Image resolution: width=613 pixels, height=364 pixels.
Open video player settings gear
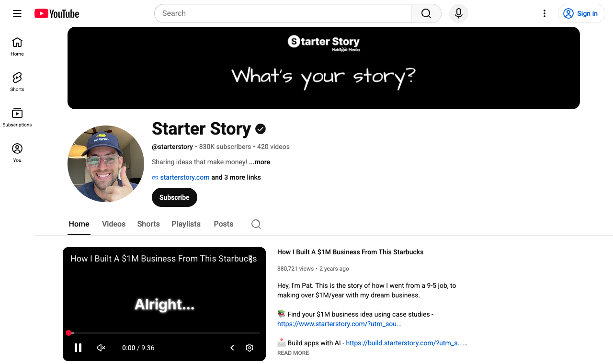tap(250, 348)
